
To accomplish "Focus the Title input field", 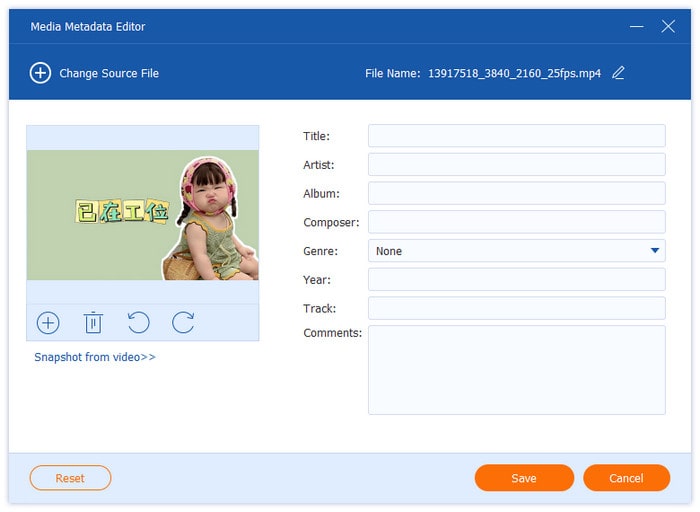I will pyautogui.click(x=516, y=136).
